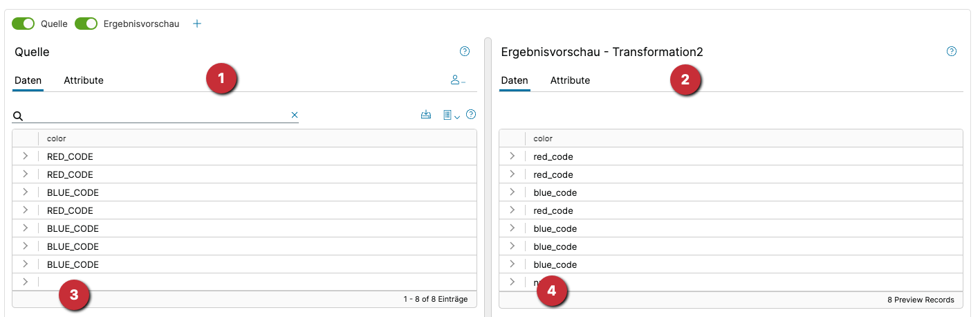
Task: Click the user icon in Quelle panel
Action: (x=457, y=80)
